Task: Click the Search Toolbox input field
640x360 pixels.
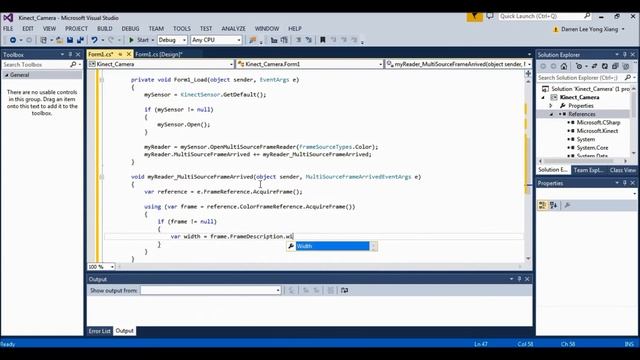Action: [36, 64]
